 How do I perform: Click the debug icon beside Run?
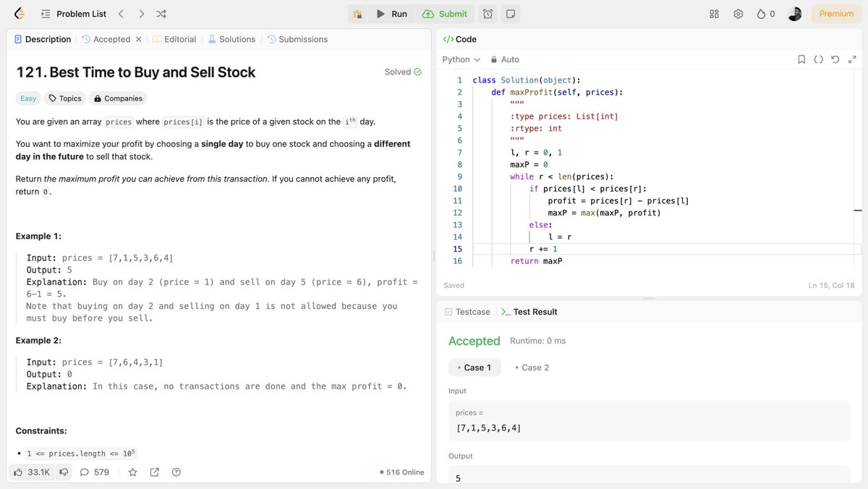[357, 14]
